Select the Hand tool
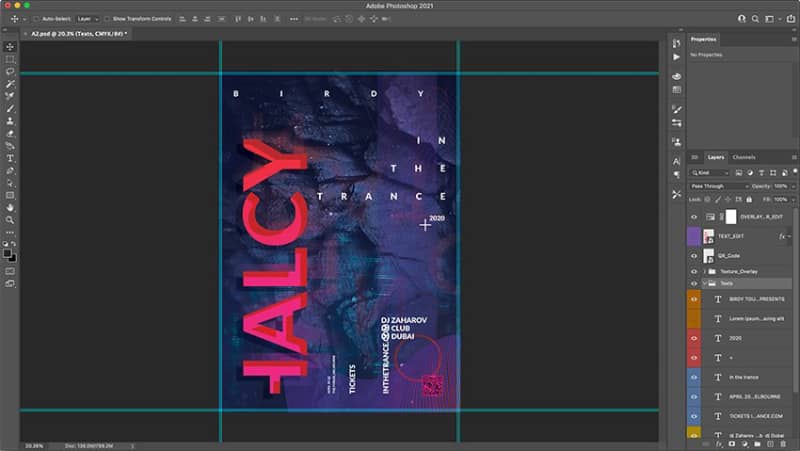Screen dimensions: 800x451 point(10,208)
